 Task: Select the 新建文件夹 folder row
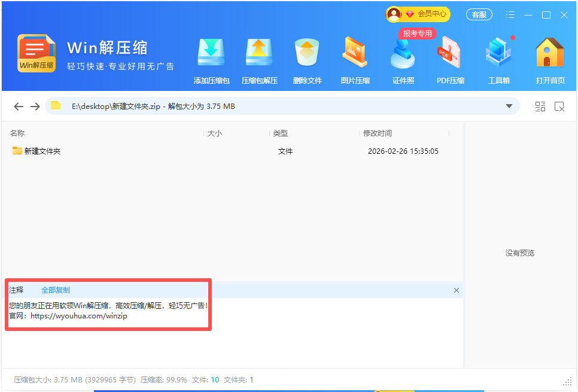(x=42, y=151)
